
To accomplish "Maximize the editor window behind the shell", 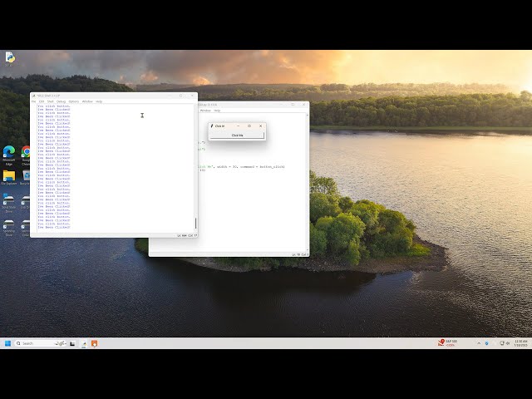I will click(293, 105).
